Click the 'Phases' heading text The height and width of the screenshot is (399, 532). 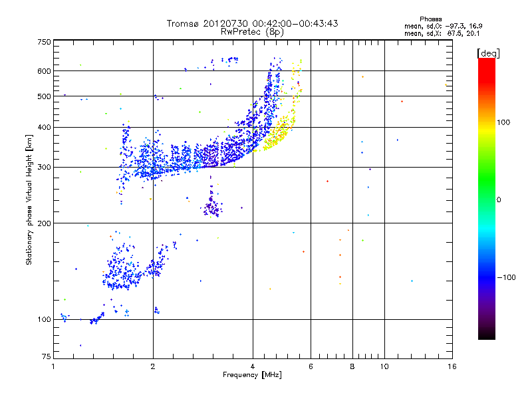point(430,19)
